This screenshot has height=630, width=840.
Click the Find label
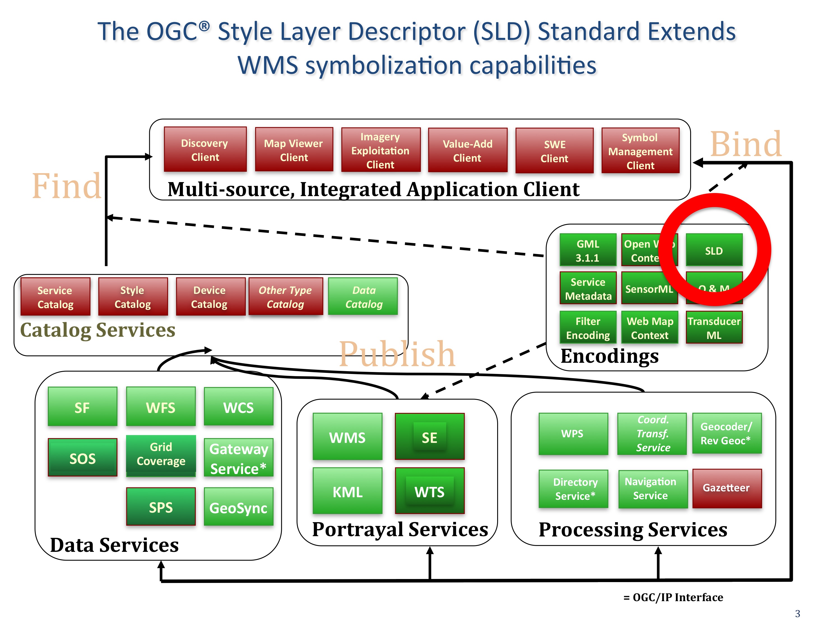(67, 186)
